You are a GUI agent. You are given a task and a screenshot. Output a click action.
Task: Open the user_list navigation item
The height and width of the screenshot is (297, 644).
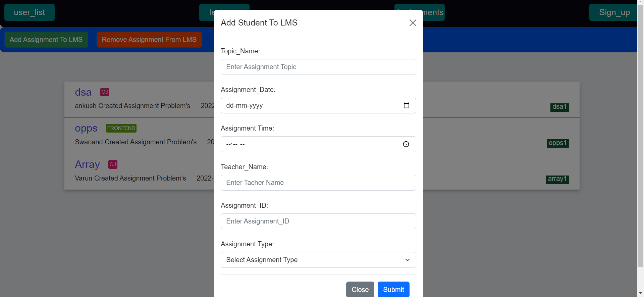coord(29,12)
